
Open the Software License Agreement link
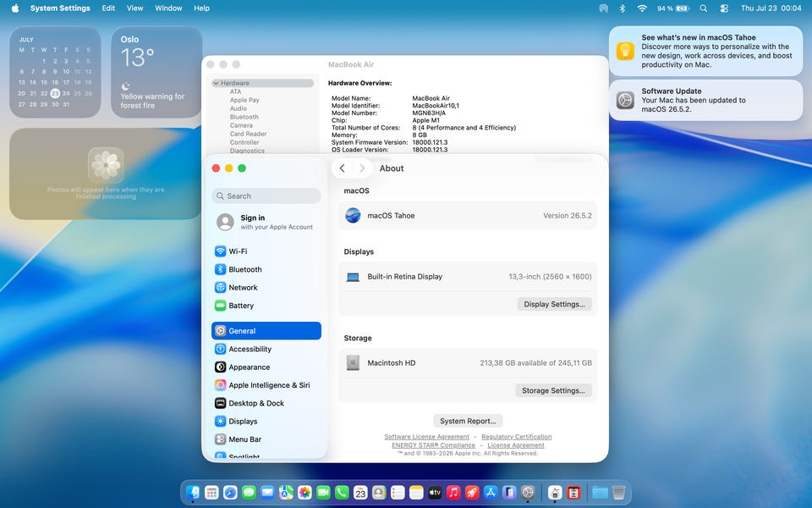426,437
